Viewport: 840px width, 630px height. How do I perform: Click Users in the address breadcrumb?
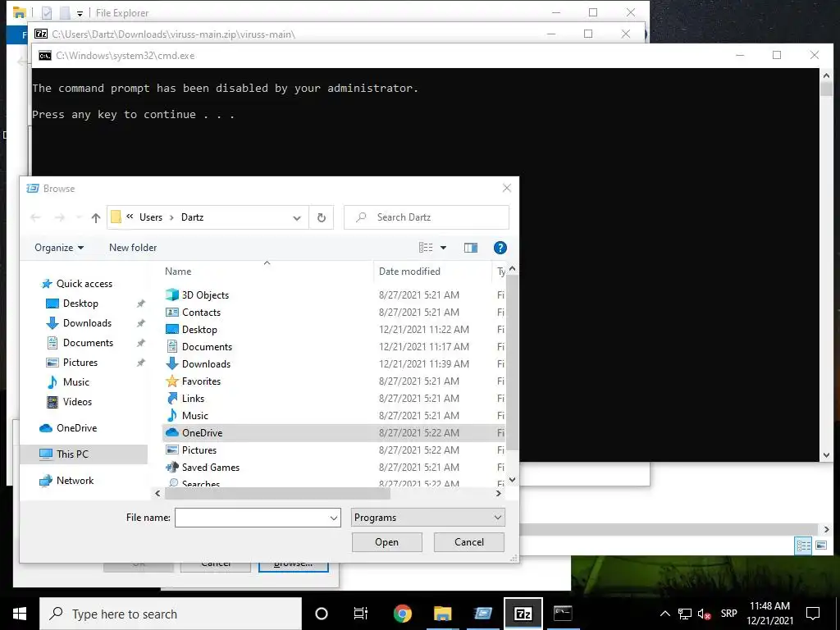[x=151, y=217]
